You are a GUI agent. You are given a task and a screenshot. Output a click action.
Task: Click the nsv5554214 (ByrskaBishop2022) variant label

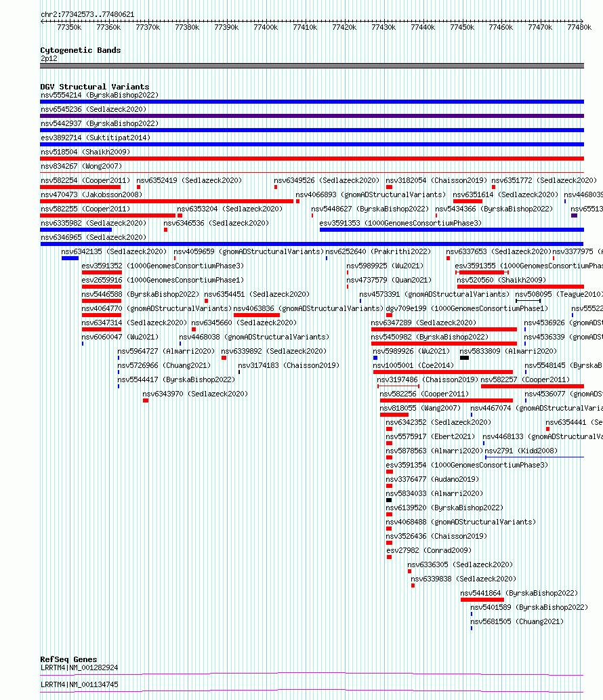point(100,95)
